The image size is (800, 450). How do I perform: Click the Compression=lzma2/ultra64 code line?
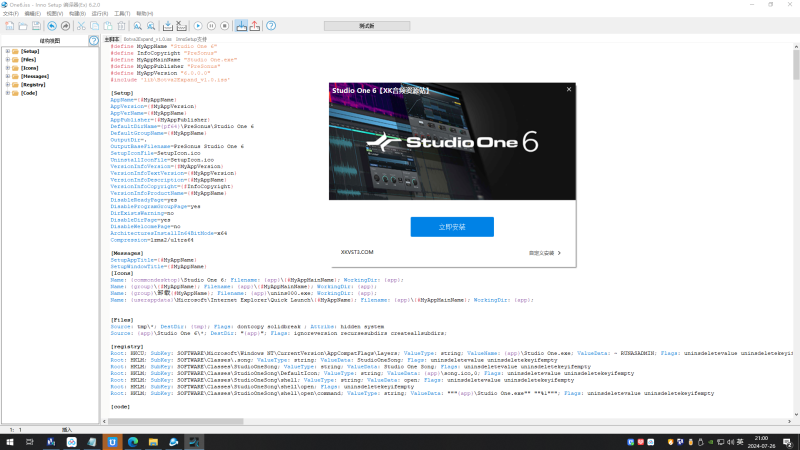(x=152, y=240)
